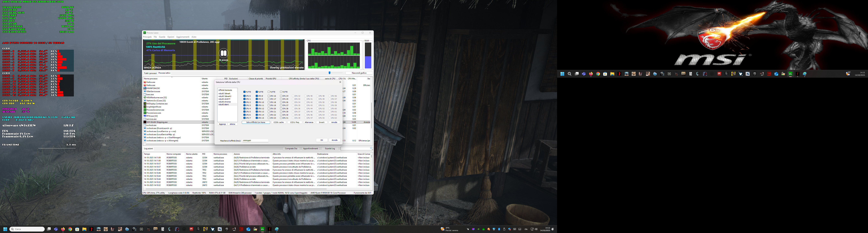Open the Opzioni menu
This screenshot has height=233, width=868.
(x=171, y=37)
